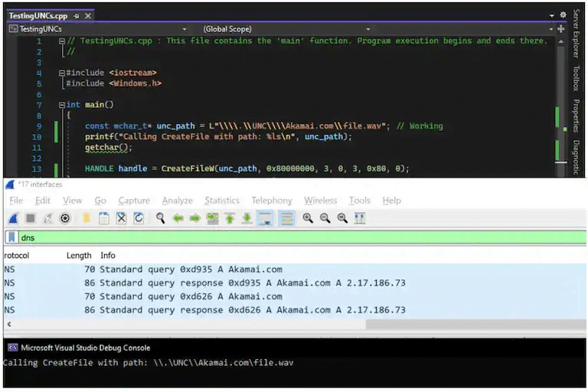Restart the current capture
This screenshot has height=392, width=588.
pos(47,218)
